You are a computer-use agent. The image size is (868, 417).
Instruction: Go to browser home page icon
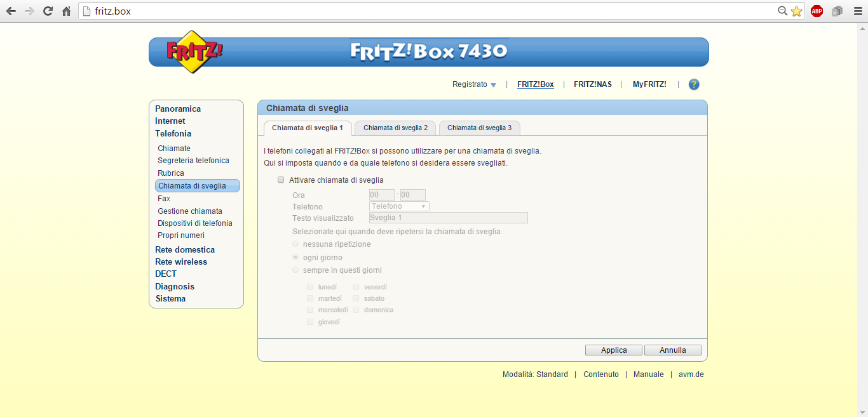tap(66, 11)
